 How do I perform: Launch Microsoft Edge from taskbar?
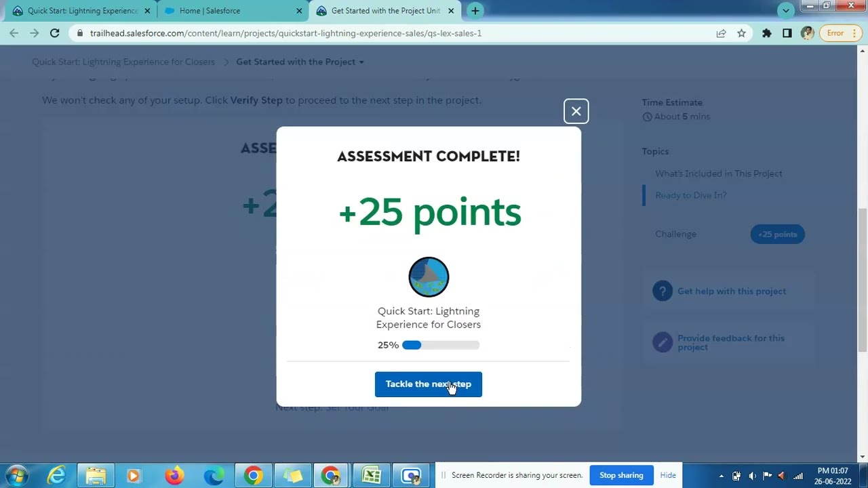(x=214, y=476)
